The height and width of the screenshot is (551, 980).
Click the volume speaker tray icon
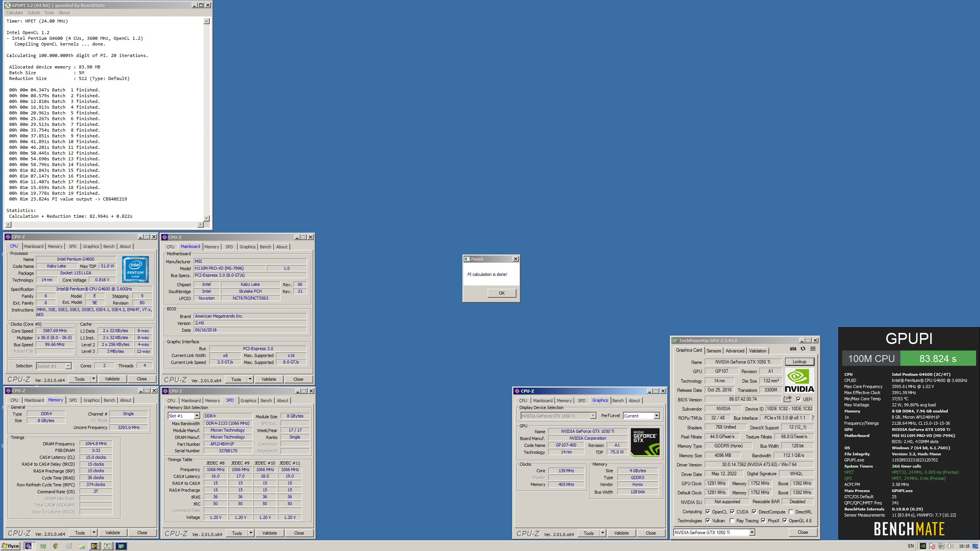[x=951, y=546]
